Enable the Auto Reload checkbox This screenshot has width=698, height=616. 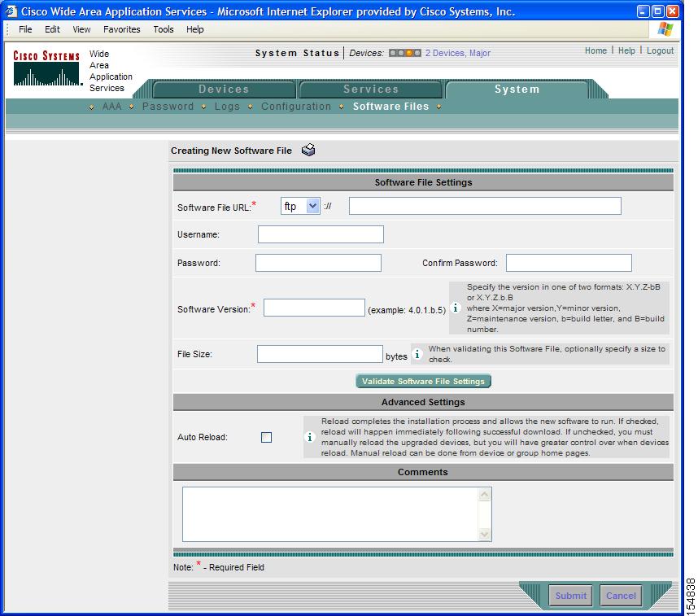coord(266,438)
